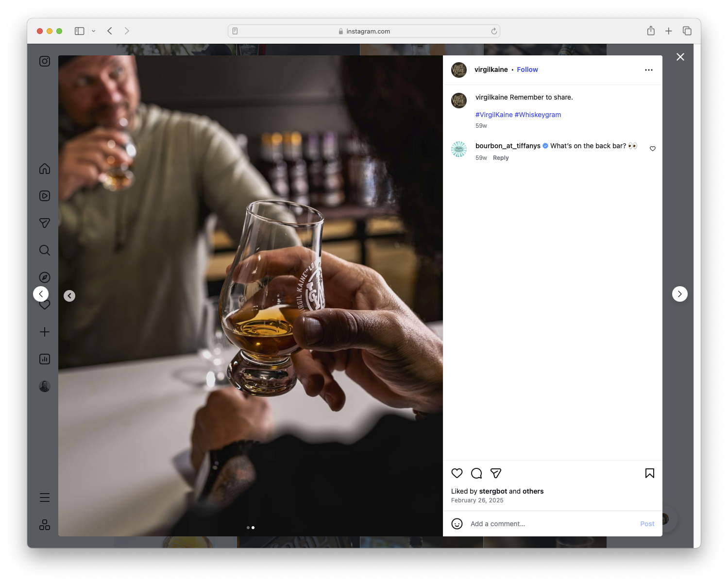Open virgilkaine's profile from the post header
The height and width of the screenshot is (584, 728).
(x=491, y=69)
